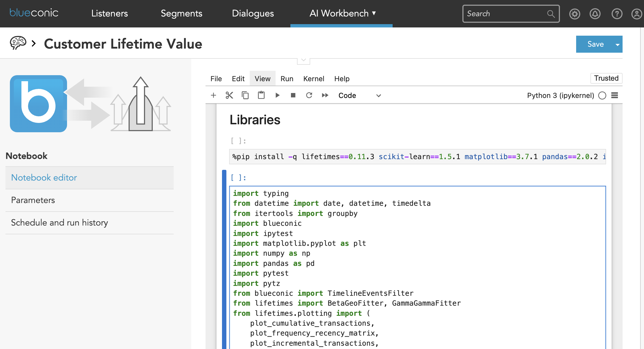Open the cell type Code dropdown
The width and height of the screenshot is (644, 349).
[x=359, y=95]
